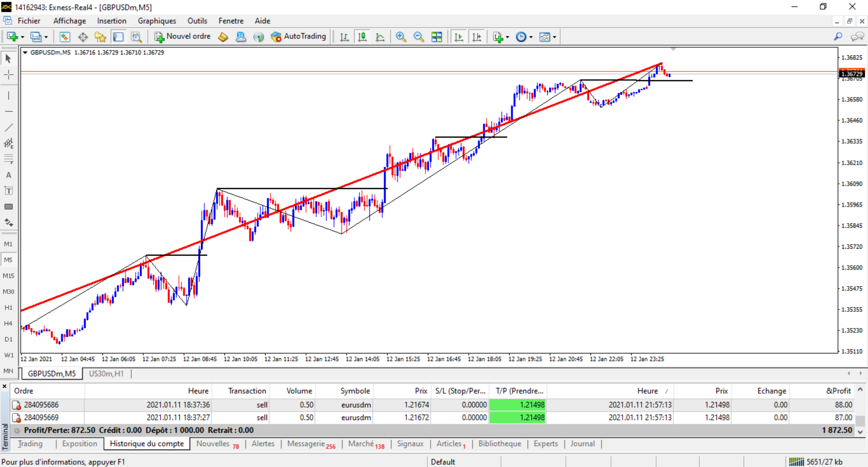Screen dimensions: 868x467
Task: Toggle candlestick chart mode
Action: click(x=362, y=37)
